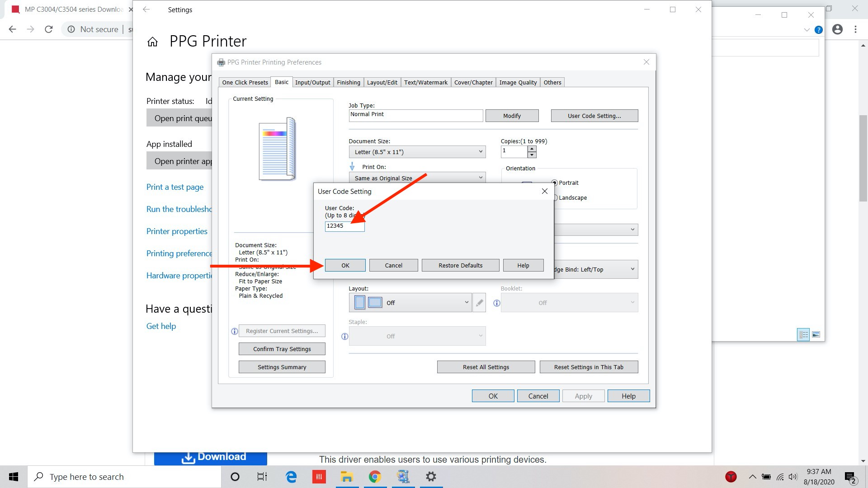Open Windows Start menu
Viewport: 868px width, 488px height.
pos(14,477)
